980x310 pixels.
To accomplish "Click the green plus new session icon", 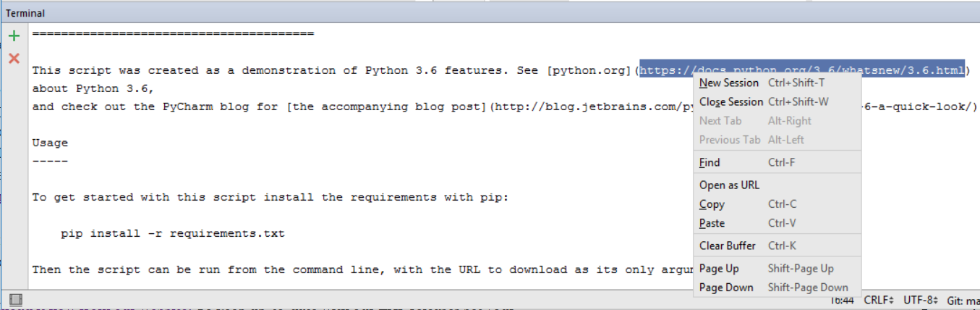I will (x=14, y=36).
